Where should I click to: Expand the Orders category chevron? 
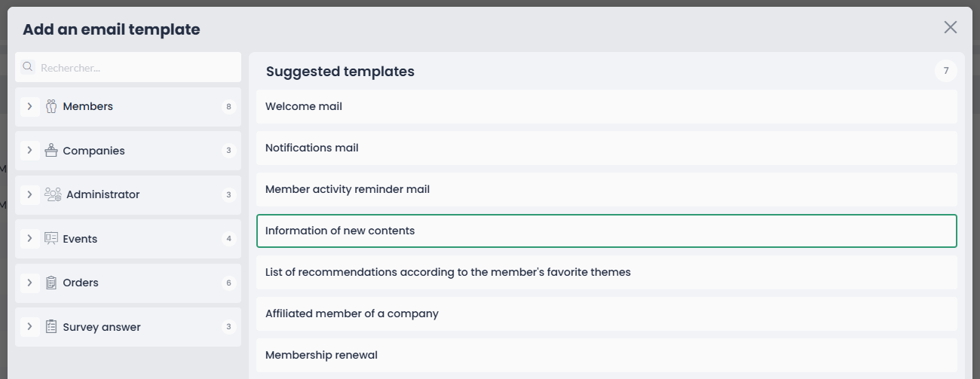(29, 283)
